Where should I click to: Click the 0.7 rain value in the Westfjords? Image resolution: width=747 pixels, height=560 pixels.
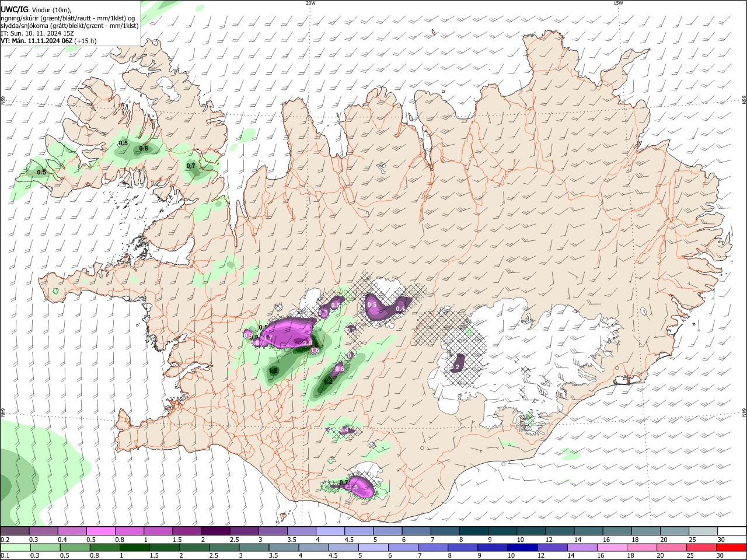[x=191, y=166]
